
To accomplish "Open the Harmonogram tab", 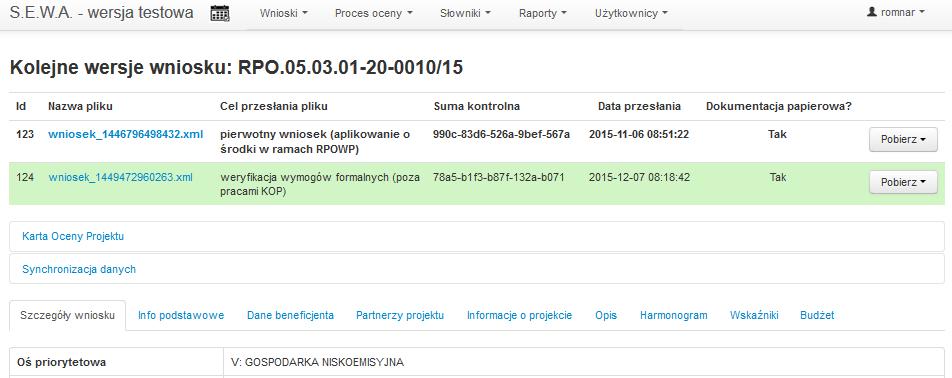I will [x=673, y=315].
